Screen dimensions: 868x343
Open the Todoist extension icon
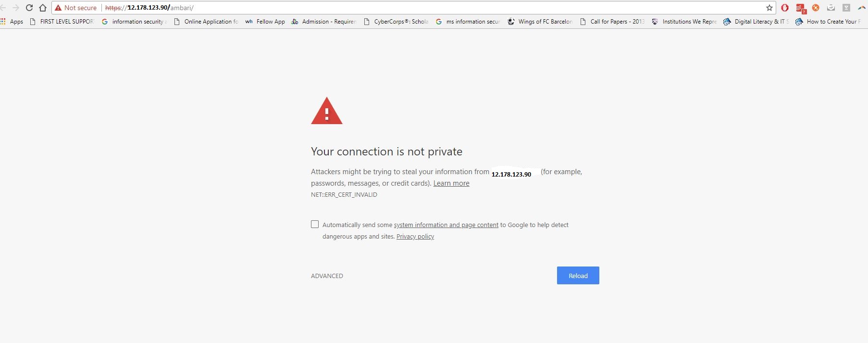click(x=800, y=7)
